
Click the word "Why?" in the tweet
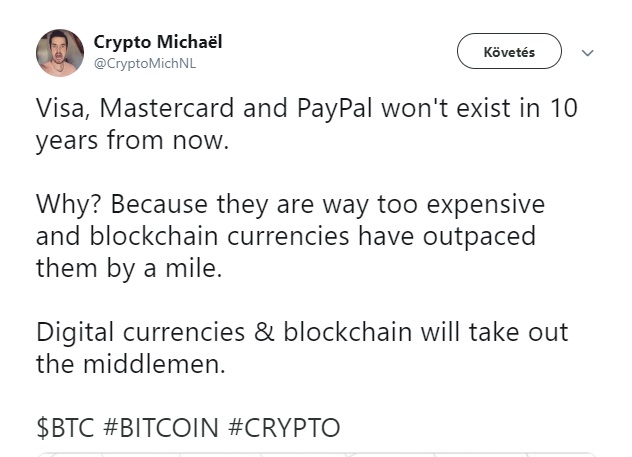tap(69, 205)
